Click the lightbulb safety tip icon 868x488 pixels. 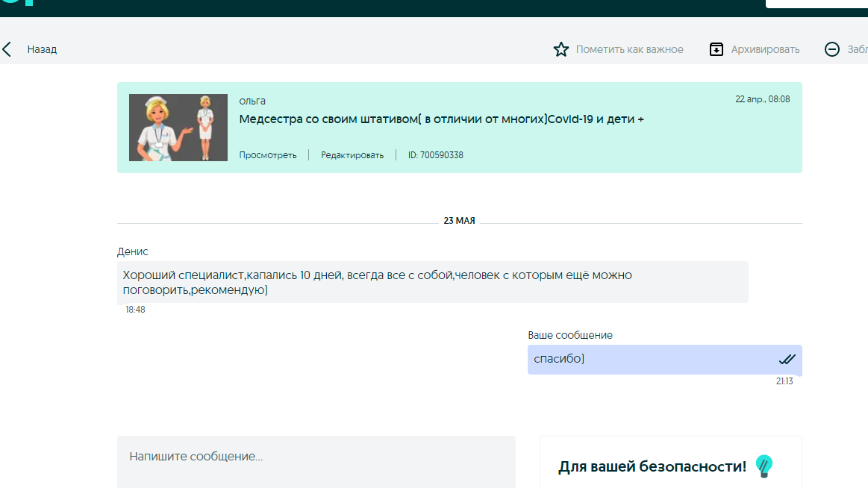click(x=764, y=466)
